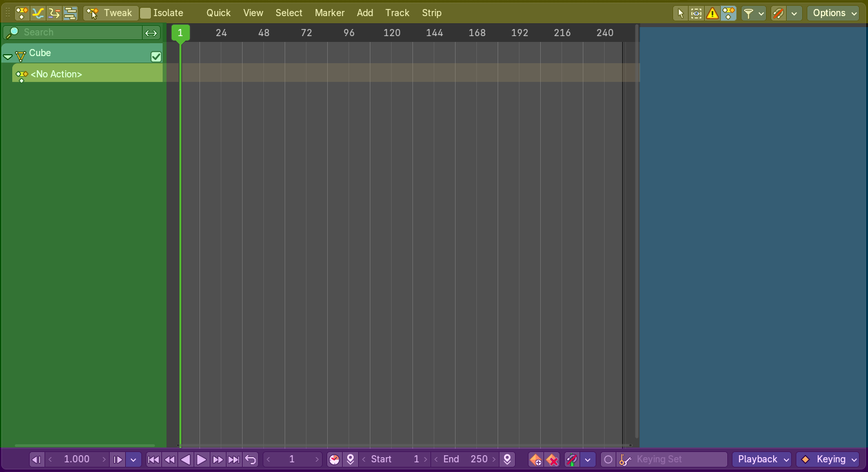Toggle snapping magnet icon in header

click(x=779, y=13)
